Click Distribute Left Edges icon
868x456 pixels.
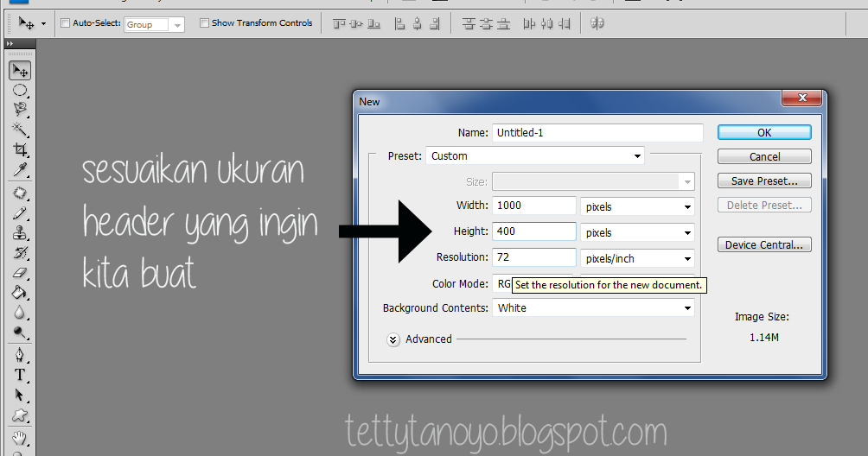click(x=529, y=24)
